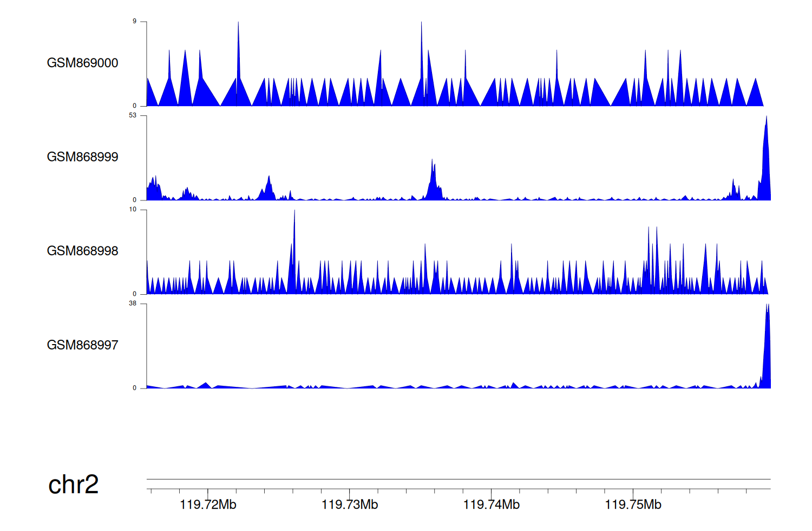This screenshot has height=531, width=812.
Task: Select the GSM868999 track label
Action: pyautogui.click(x=82, y=157)
